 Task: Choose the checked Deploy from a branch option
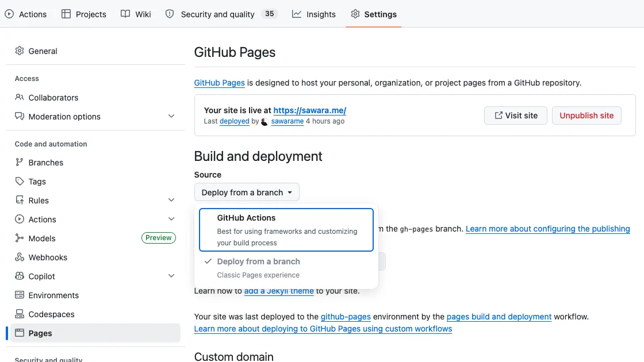pyautogui.click(x=286, y=268)
